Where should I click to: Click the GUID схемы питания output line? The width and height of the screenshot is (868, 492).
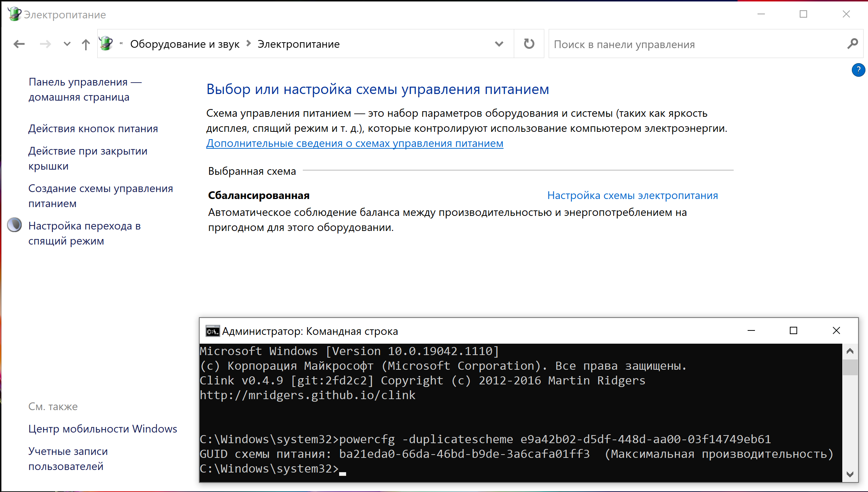click(x=517, y=454)
